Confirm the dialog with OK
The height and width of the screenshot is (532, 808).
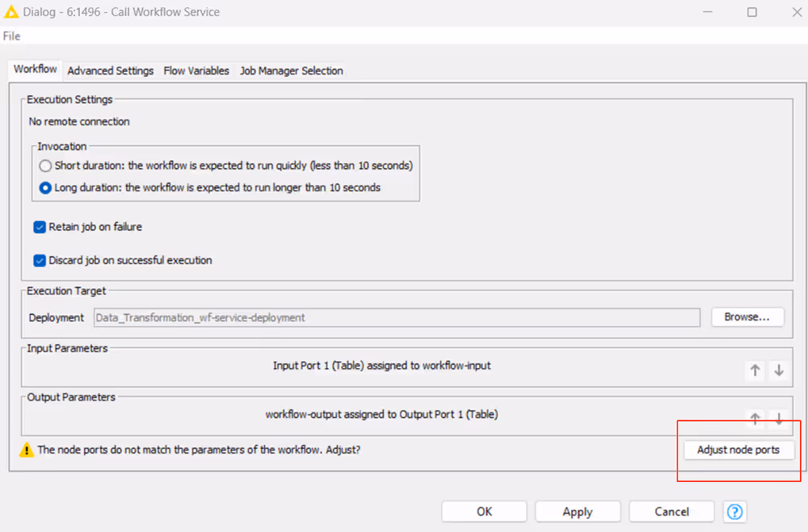click(x=484, y=511)
